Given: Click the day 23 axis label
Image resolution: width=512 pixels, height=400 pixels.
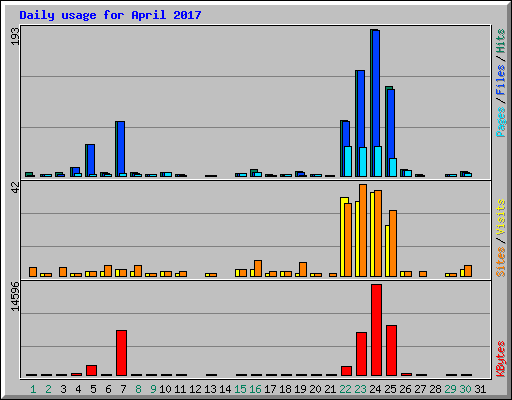Looking at the screenshot, I should 360,389.
